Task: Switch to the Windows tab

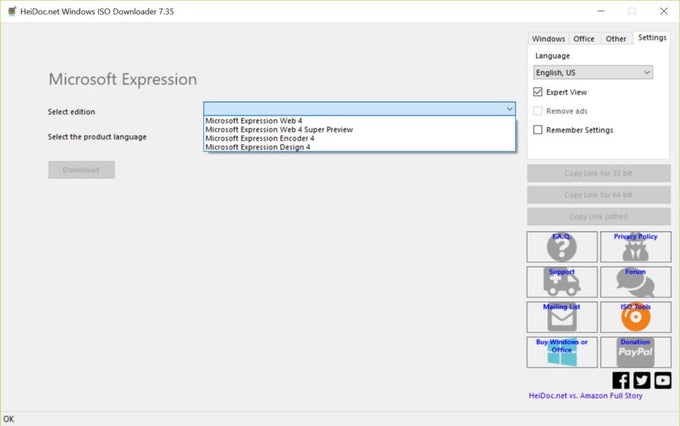Action: pos(548,39)
